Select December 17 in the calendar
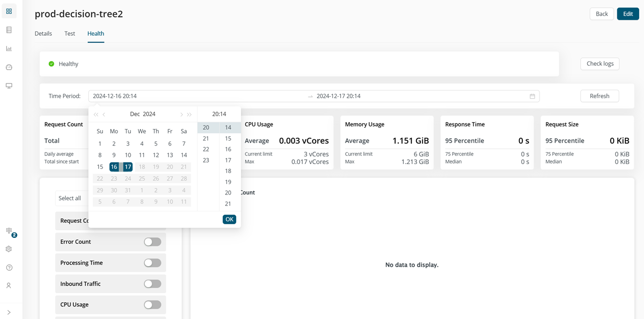The height and width of the screenshot is (319, 644). [128, 167]
